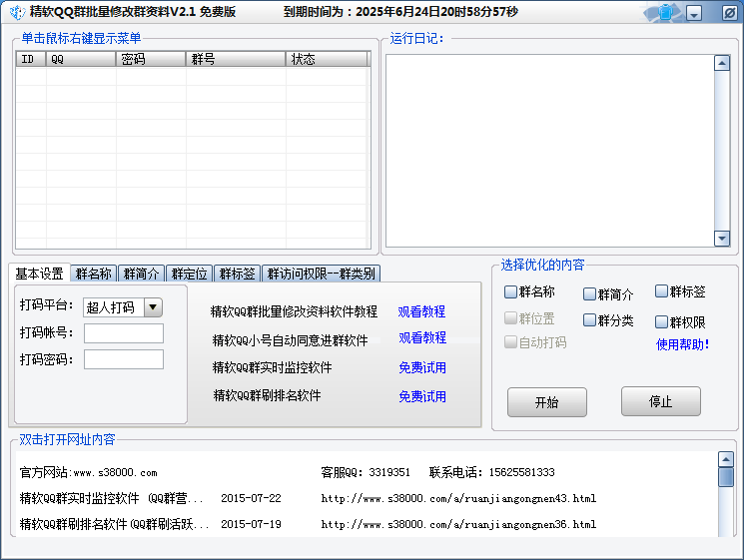The width and height of the screenshot is (744, 560).
Task: Switch to the 群定位 tab
Action: coord(189,274)
